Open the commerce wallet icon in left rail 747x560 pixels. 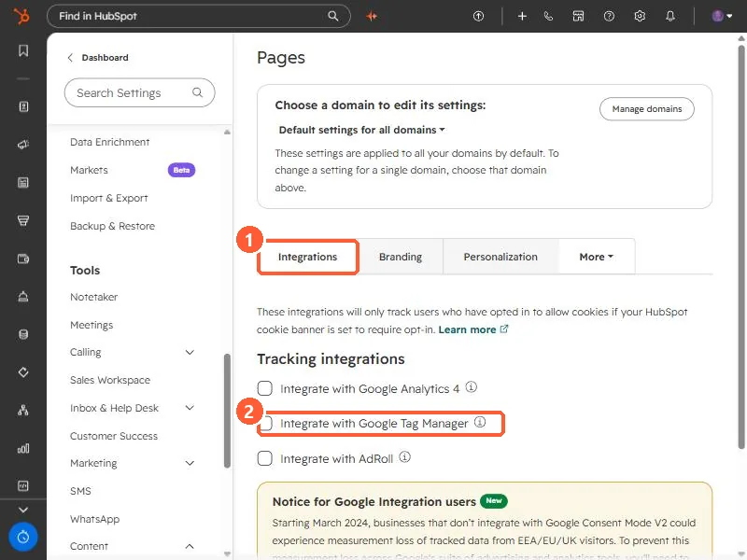(x=23, y=259)
